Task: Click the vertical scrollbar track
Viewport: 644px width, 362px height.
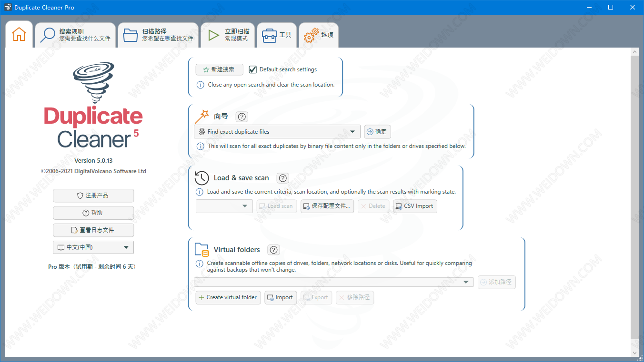Action: [x=634, y=202]
